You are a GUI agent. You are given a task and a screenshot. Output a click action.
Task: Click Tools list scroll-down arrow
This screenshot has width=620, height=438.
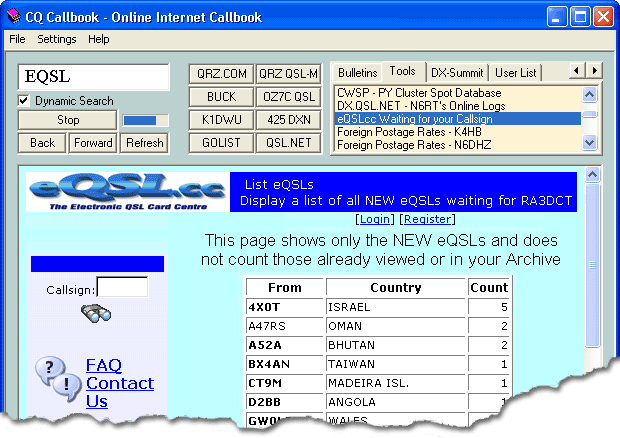pos(589,142)
